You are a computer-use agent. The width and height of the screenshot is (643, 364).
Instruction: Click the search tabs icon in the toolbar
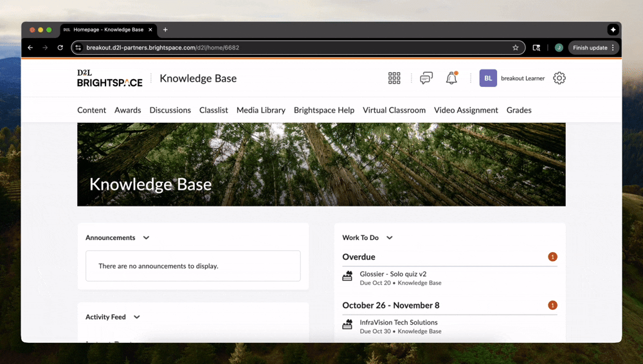[536, 48]
